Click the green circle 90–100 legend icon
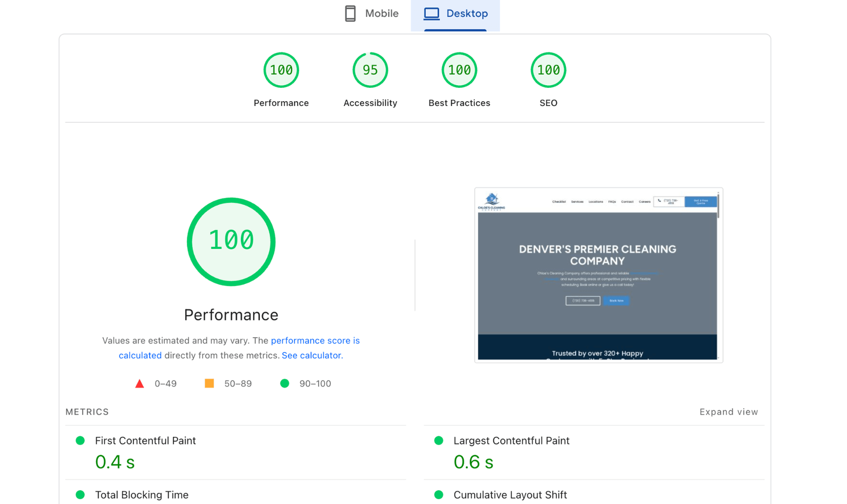Viewport: 847px width, 504px height. (285, 383)
